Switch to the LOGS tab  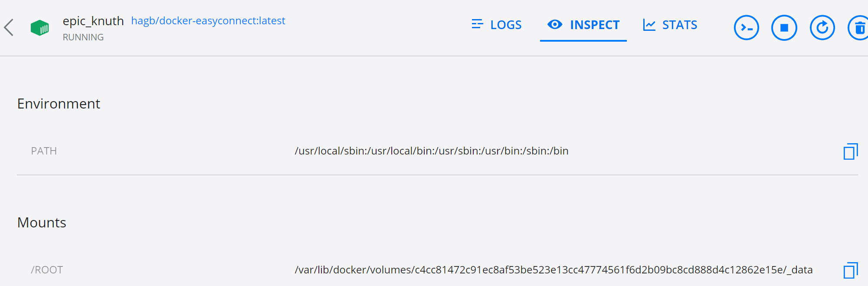[505, 25]
